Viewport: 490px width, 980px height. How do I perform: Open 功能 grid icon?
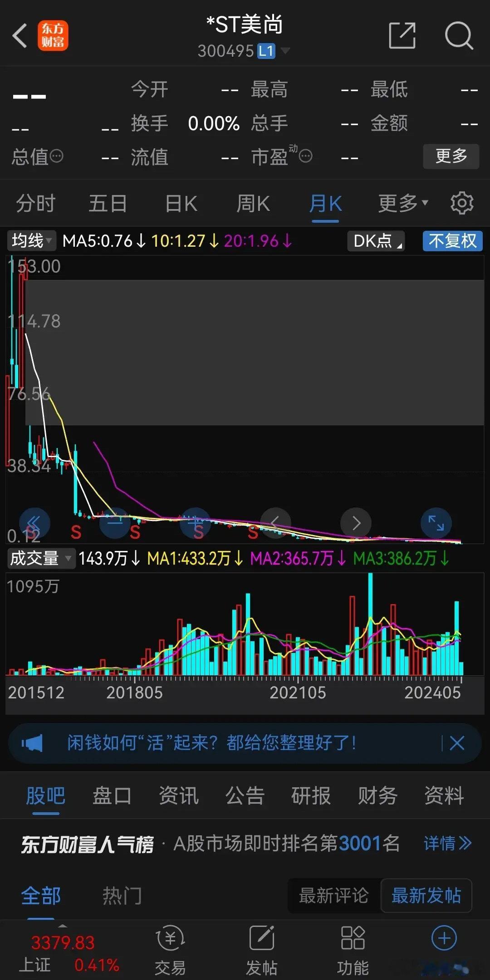[x=353, y=950]
